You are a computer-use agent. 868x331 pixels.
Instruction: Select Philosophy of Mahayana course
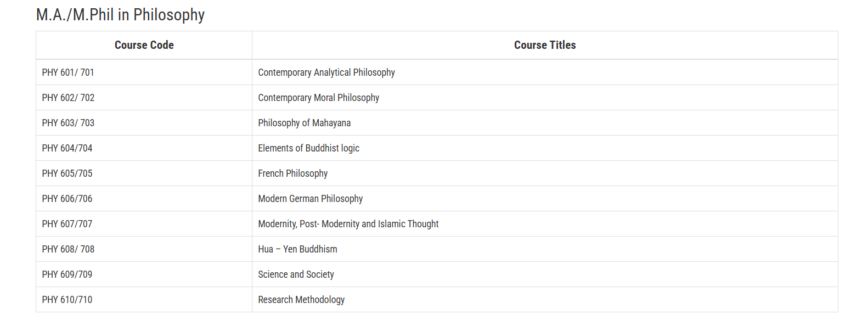pos(304,123)
